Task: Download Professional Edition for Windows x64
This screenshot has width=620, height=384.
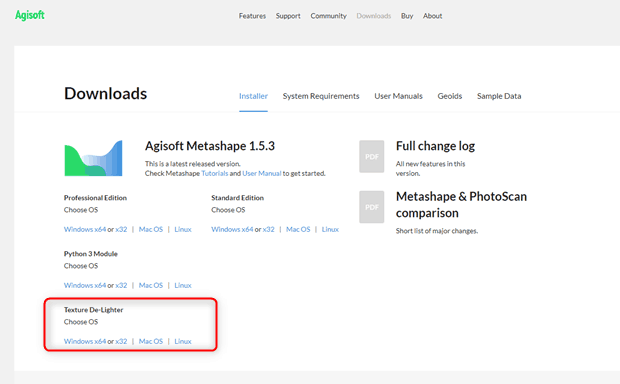Action: (x=85, y=229)
